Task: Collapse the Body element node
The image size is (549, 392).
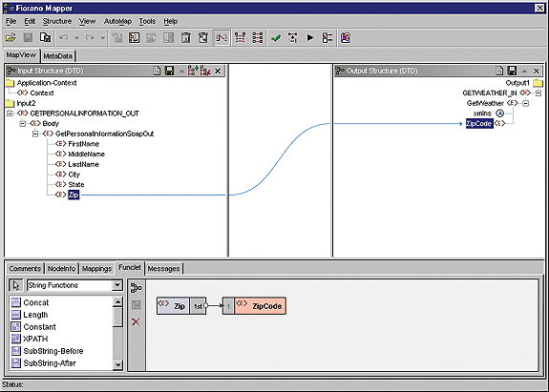Action: (x=22, y=123)
